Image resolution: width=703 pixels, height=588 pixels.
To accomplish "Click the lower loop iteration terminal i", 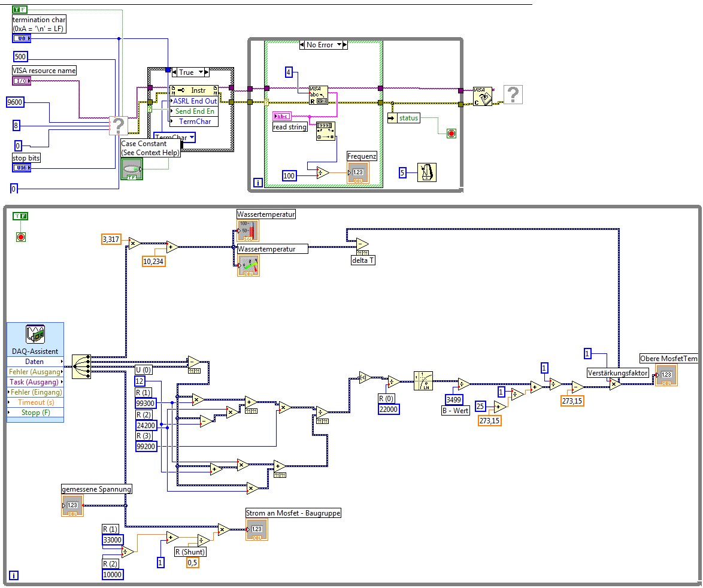I will click(14, 575).
